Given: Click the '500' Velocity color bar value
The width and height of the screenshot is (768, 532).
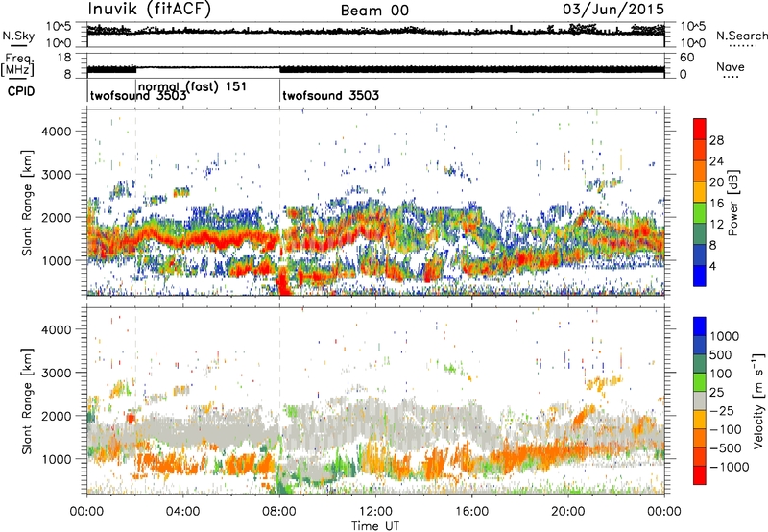Looking at the screenshot, I should (723, 354).
